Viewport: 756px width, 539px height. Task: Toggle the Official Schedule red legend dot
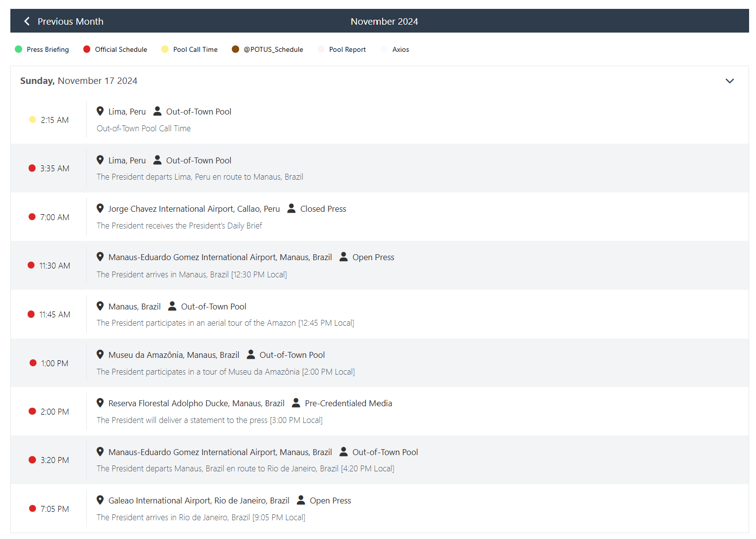(x=87, y=49)
